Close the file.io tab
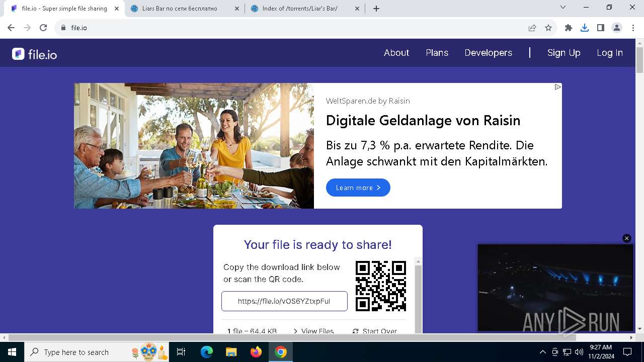 coord(117,9)
